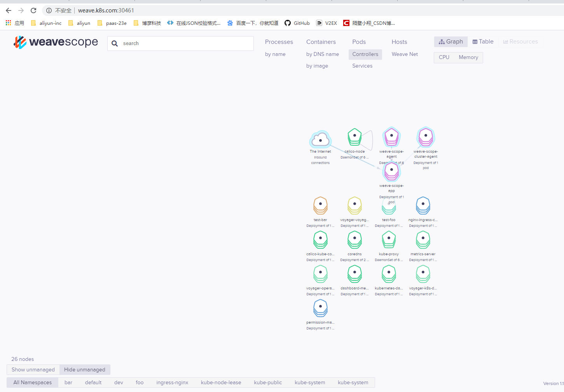The width and height of the screenshot is (564, 392).
Task: Filter by bar namespace
Action: click(68, 382)
